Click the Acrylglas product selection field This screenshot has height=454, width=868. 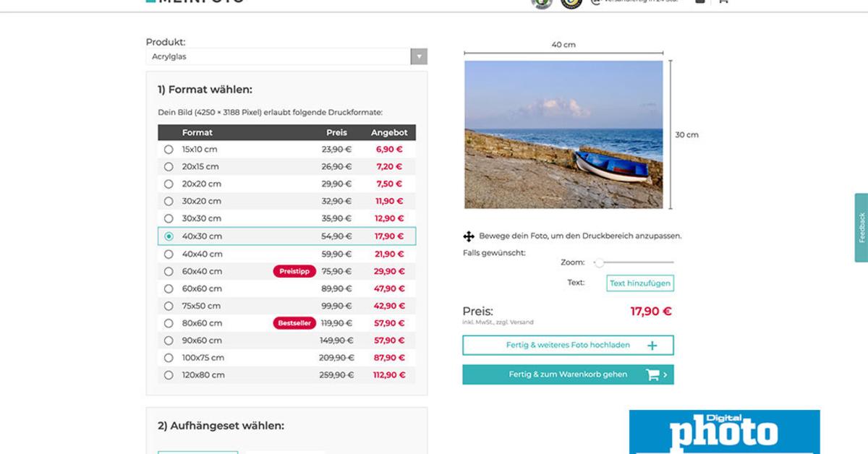(x=278, y=56)
